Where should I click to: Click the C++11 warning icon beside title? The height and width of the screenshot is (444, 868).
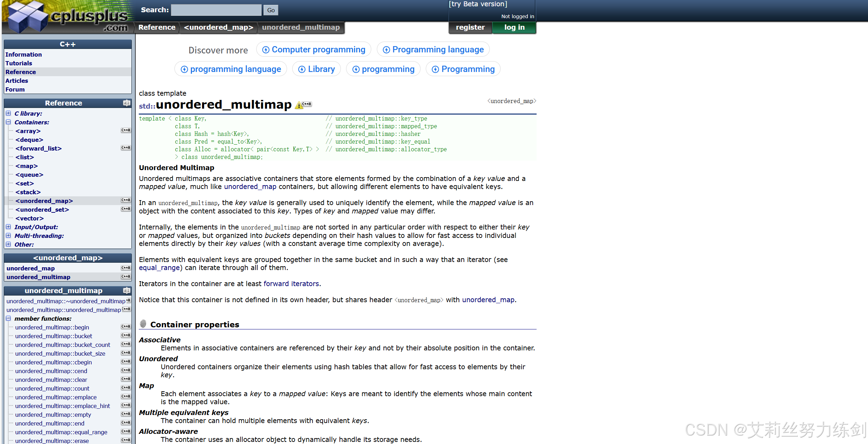303,105
